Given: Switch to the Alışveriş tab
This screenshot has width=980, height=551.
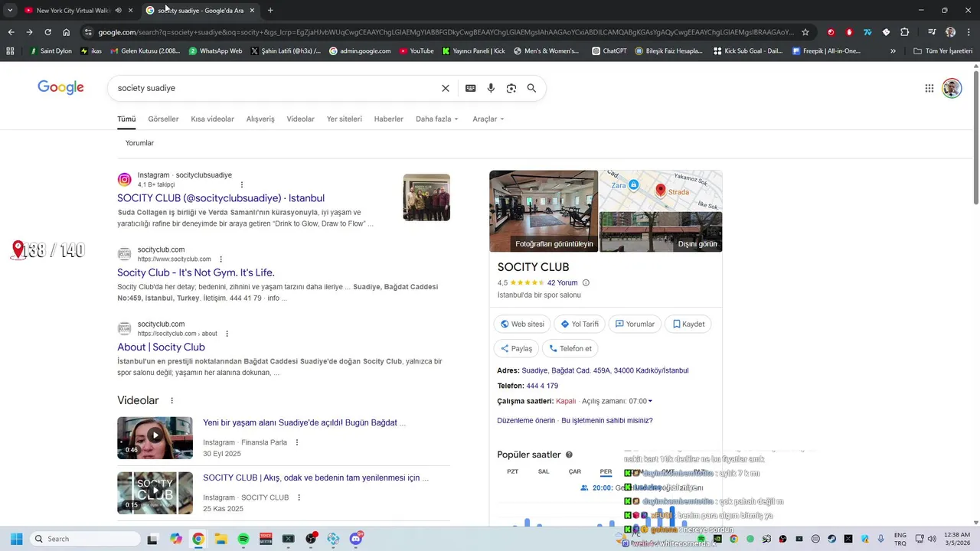Looking at the screenshot, I should coord(260,119).
